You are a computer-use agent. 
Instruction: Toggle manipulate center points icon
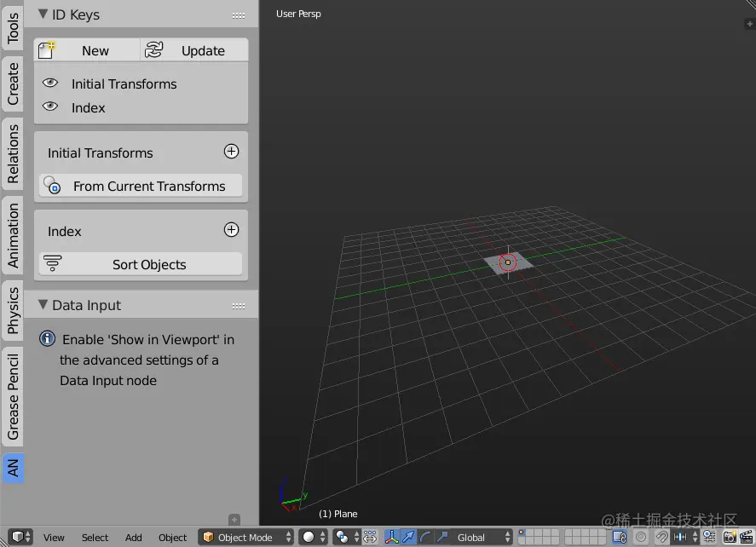coord(370,537)
